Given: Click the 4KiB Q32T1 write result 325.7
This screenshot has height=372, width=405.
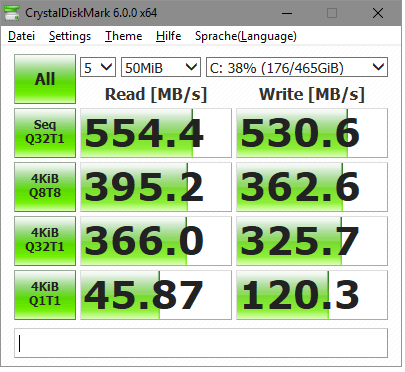Looking at the screenshot, I should click(312, 241).
